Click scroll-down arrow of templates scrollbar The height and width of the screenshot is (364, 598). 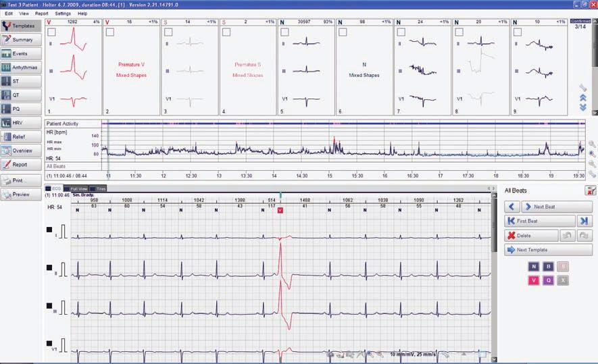(x=595, y=113)
